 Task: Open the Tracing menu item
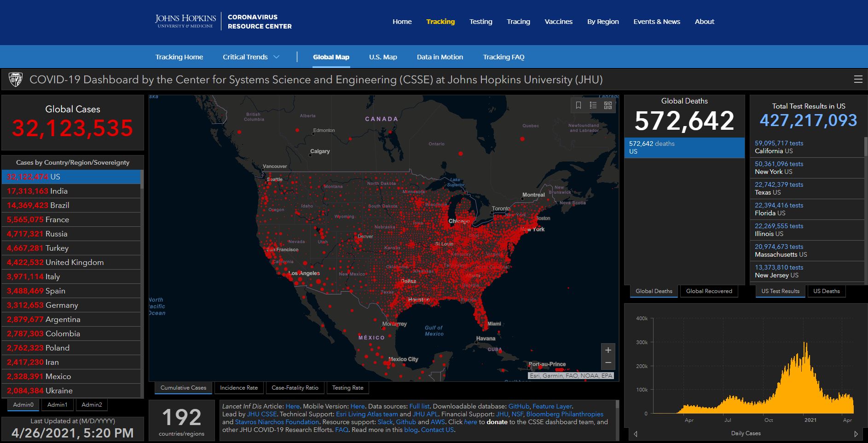click(519, 22)
